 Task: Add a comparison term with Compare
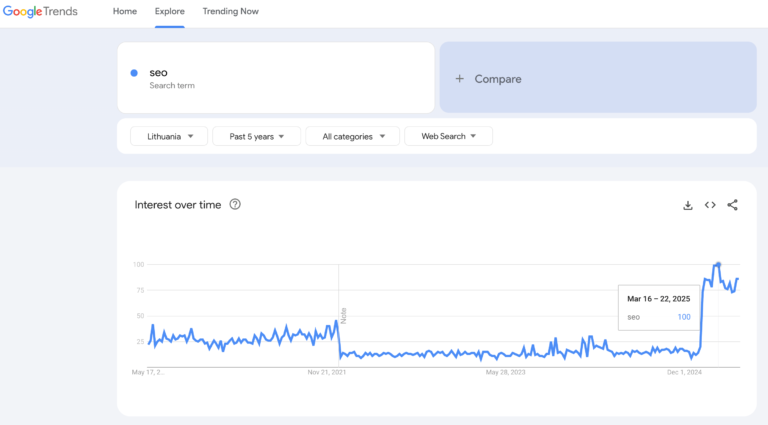coord(598,77)
